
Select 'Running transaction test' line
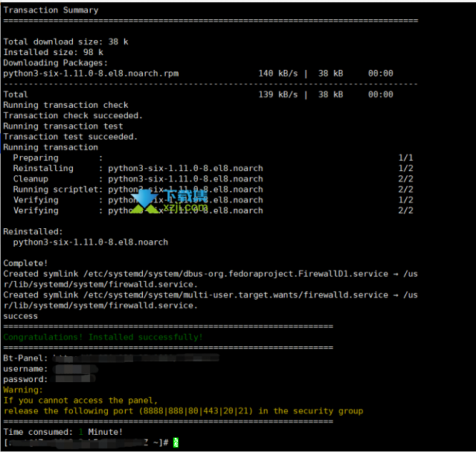[x=63, y=126]
